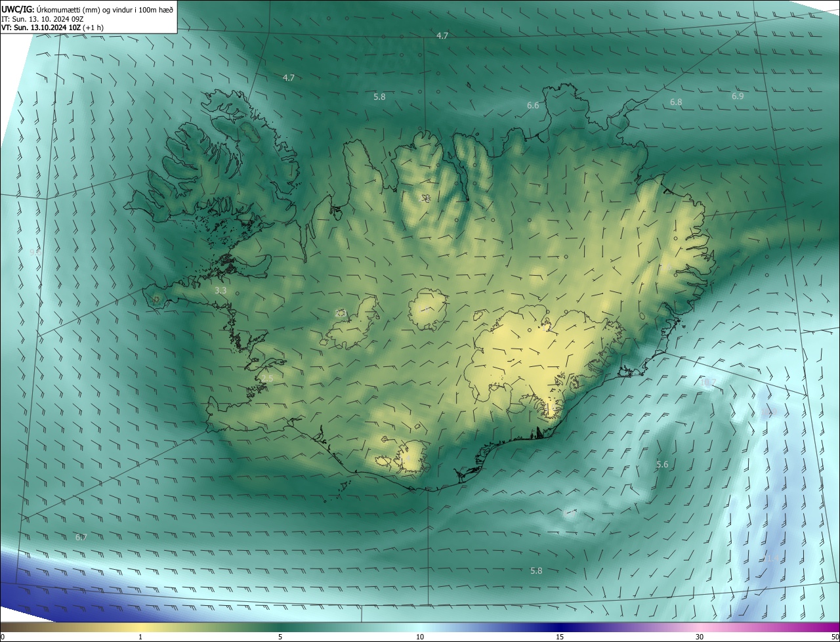Click the colour scale label "0"
840x642 pixels.
3,637
